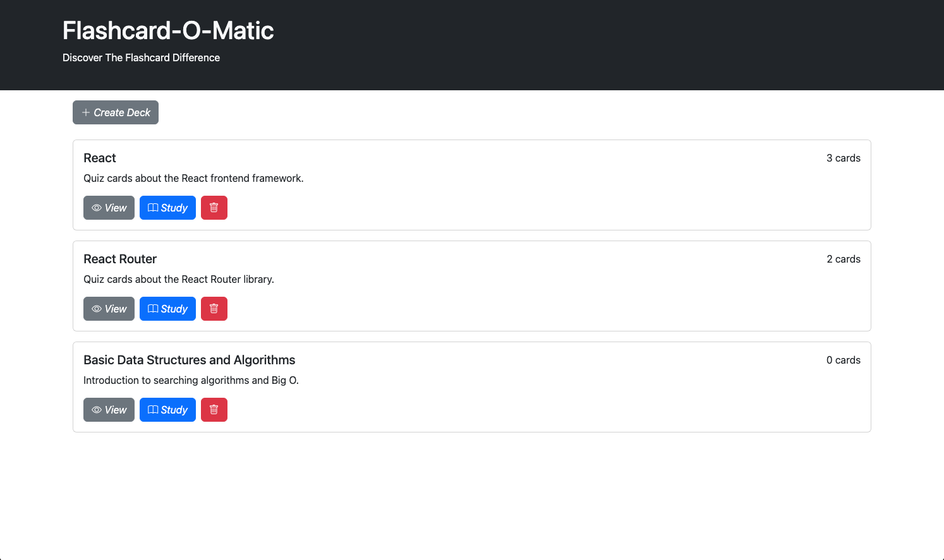This screenshot has width=944, height=560.
Task: Delete the React deck using trash icon
Action: 214,208
